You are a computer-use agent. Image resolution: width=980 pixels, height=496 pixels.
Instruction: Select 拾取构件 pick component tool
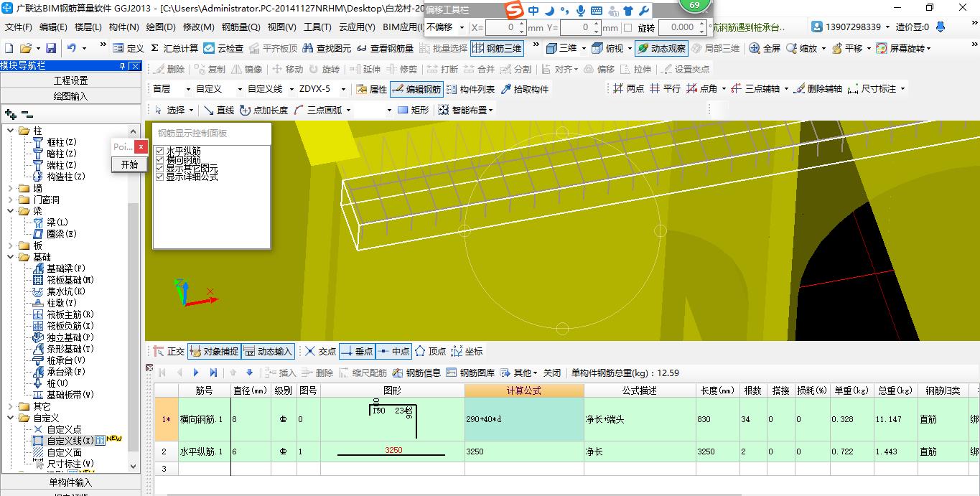coord(525,89)
